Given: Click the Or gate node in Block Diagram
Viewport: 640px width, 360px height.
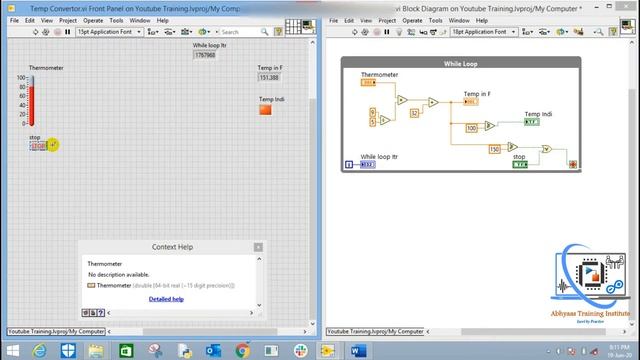Looking at the screenshot, I should pyautogui.click(x=547, y=149).
